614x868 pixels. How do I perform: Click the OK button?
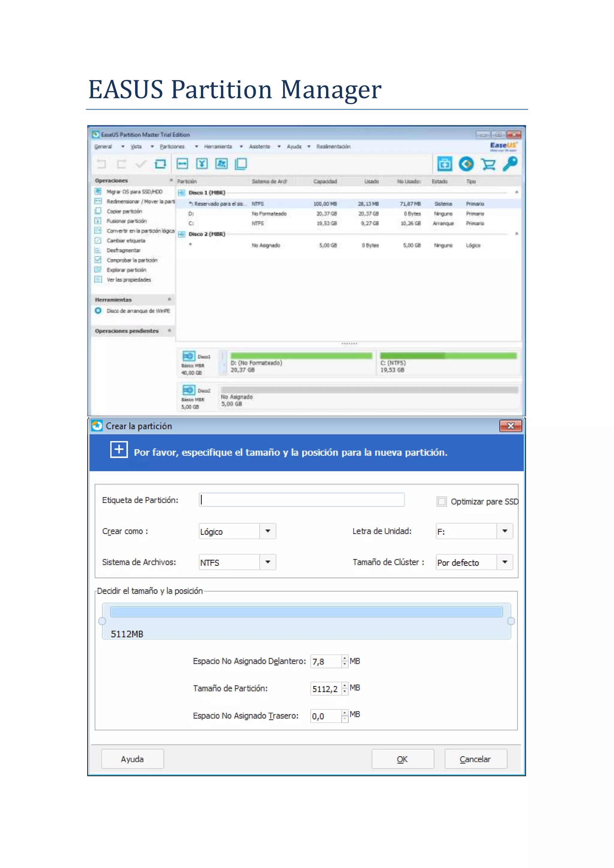(402, 759)
